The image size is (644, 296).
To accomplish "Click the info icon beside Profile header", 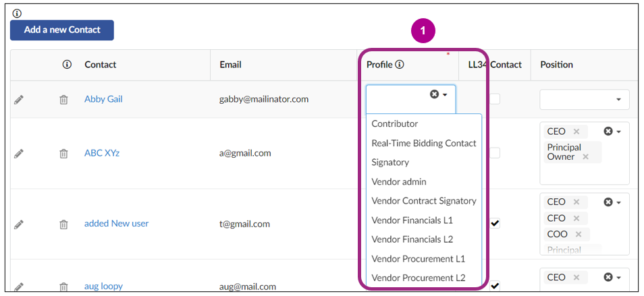I will point(400,65).
